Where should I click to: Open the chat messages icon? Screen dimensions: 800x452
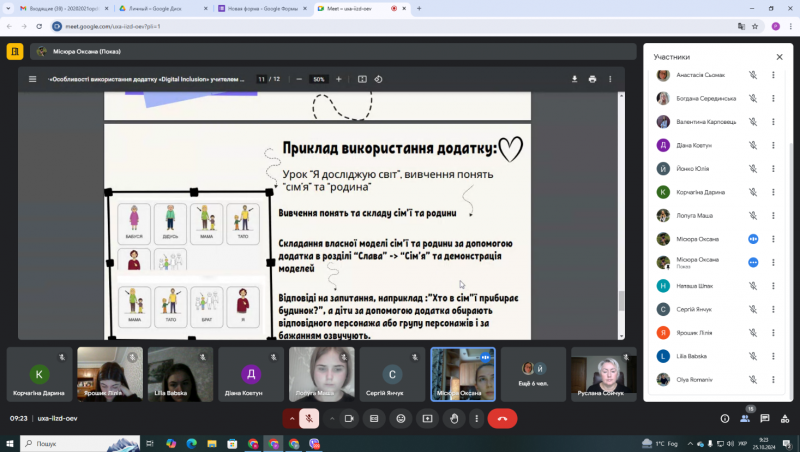point(764,418)
